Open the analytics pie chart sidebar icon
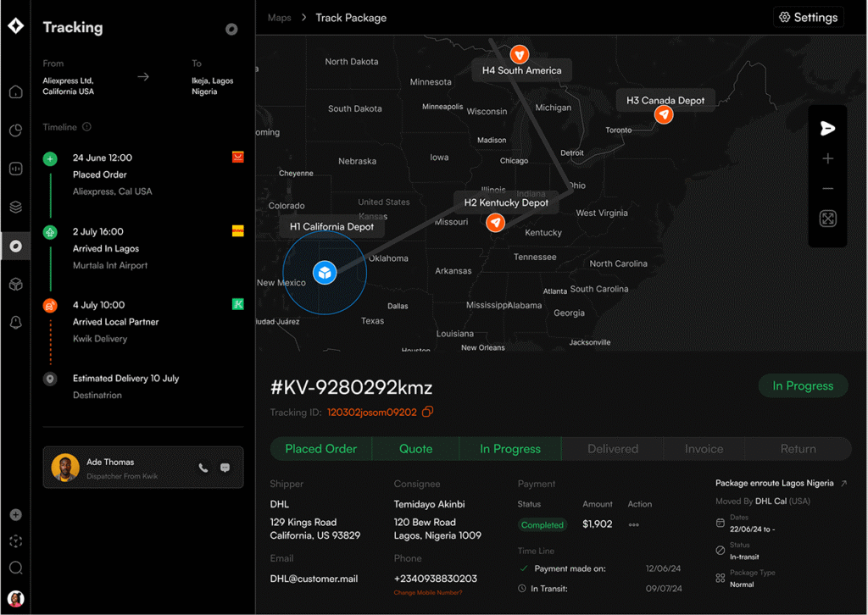Viewport: 868px width, 615px height. [x=15, y=130]
